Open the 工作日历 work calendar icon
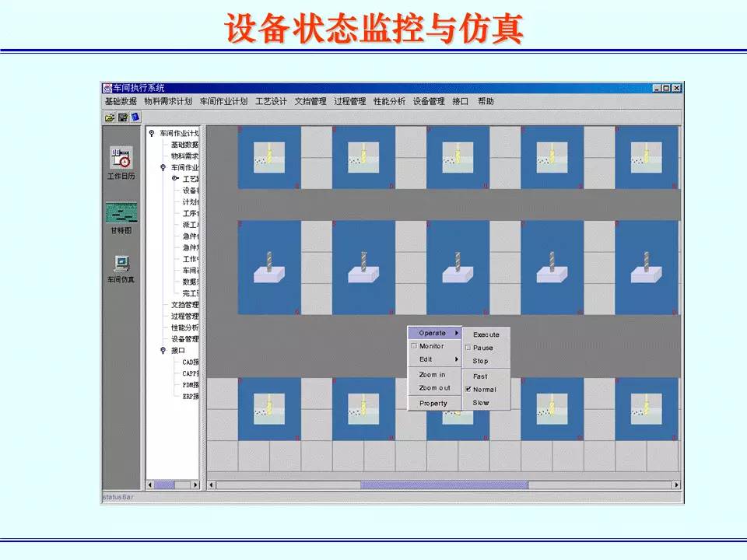Image resolution: width=747 pixels, height=560 pixels. [x=121, y=158]
